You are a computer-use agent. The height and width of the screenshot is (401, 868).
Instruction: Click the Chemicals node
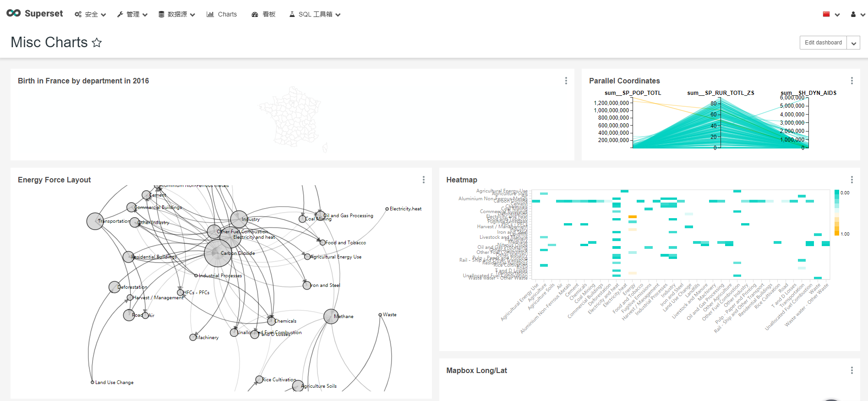(x=271, y=321)
